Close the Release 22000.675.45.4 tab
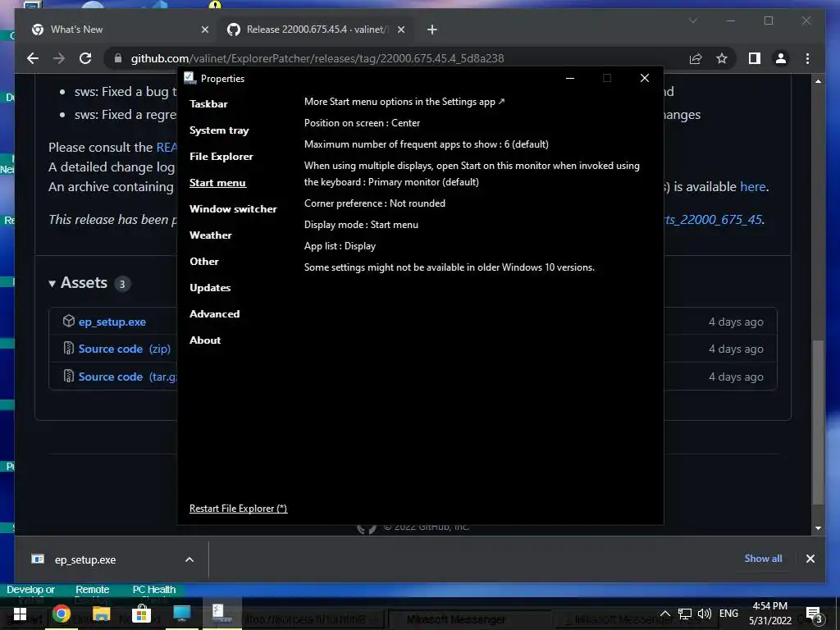This screenshot has height=630, width=840. point(401,30)
